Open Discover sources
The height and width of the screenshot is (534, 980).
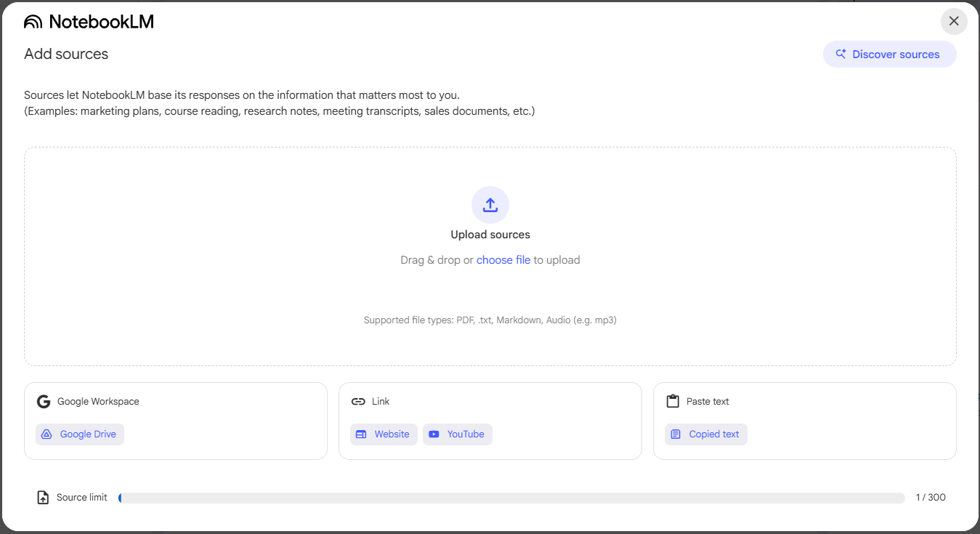coord(889,54)
